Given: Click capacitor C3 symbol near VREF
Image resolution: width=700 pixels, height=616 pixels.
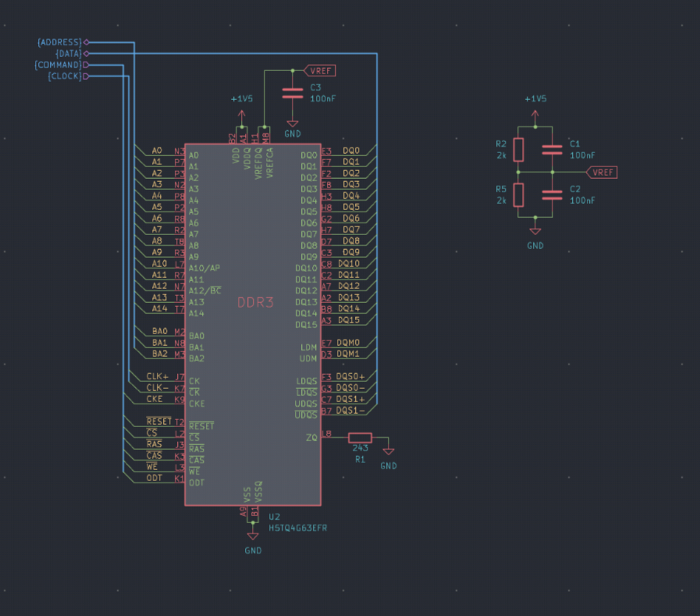Looking at the screenshot, I should (x=293, y=93).
